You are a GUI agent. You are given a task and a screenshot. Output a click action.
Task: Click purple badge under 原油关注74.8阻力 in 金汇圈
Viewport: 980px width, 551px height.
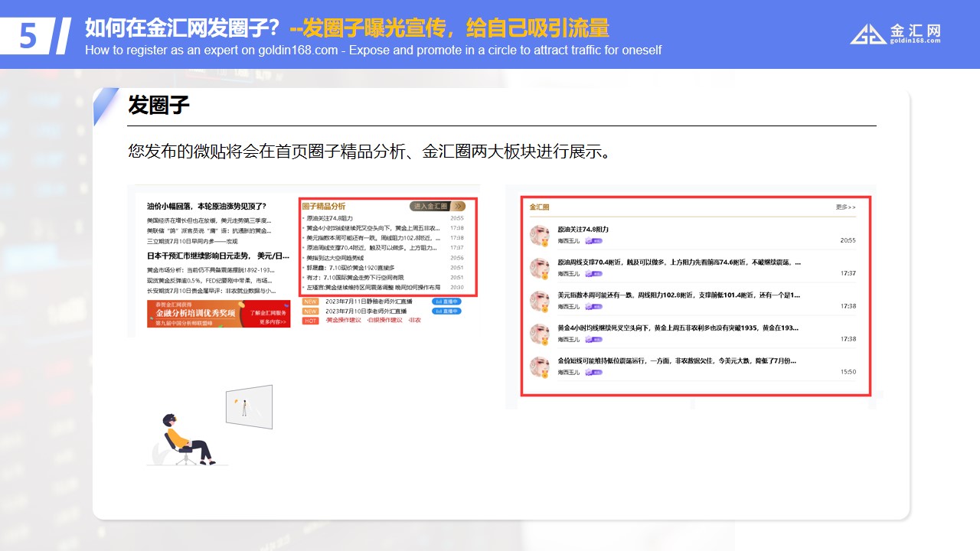point(594,241)
